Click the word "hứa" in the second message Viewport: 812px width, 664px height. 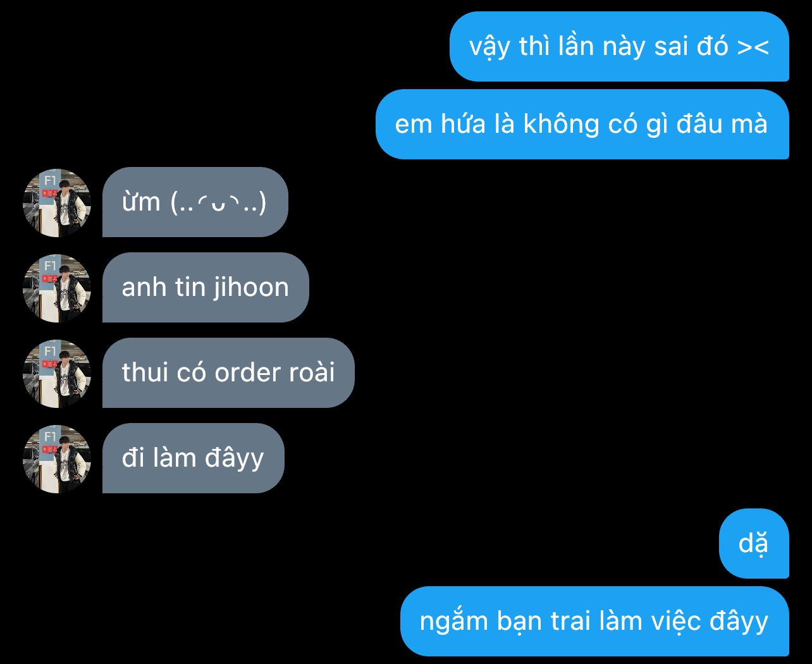pos(463,124)
